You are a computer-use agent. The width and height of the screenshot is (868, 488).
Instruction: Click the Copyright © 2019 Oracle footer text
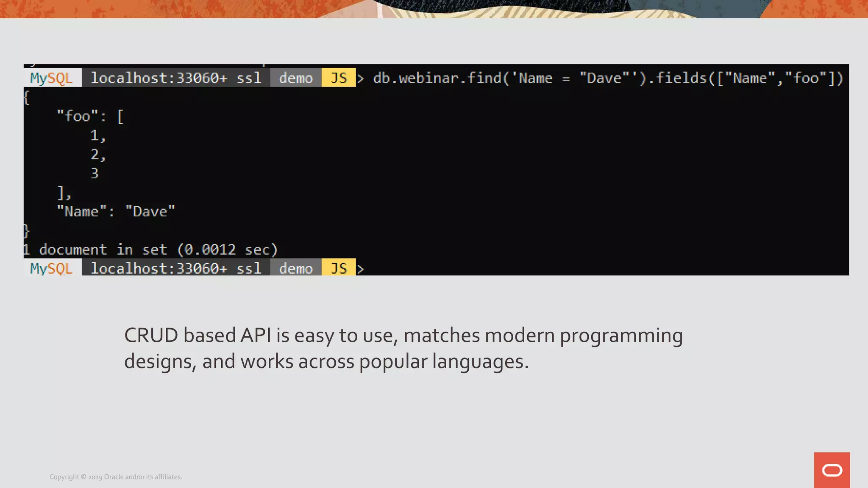tap(116, 477)
